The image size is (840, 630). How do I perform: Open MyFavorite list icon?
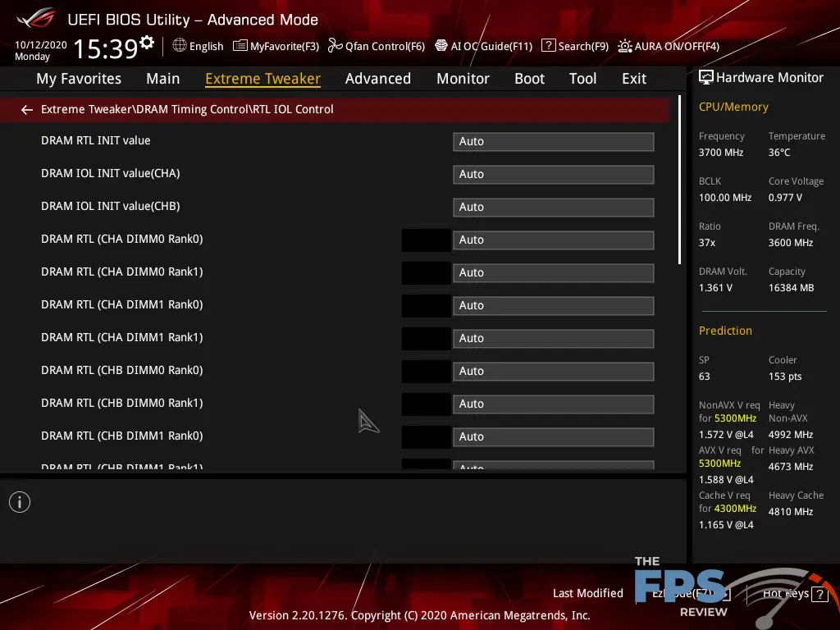[x=240, y=46]
